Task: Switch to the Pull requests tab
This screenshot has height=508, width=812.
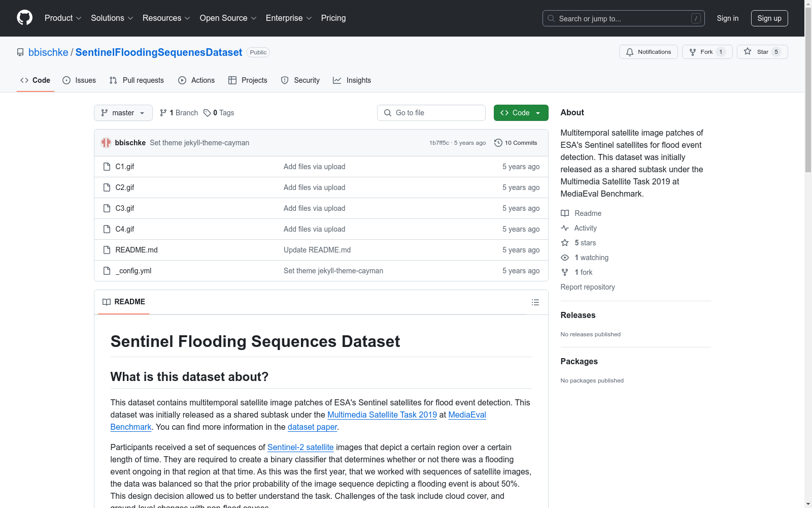Action: (x=137, y=80)
